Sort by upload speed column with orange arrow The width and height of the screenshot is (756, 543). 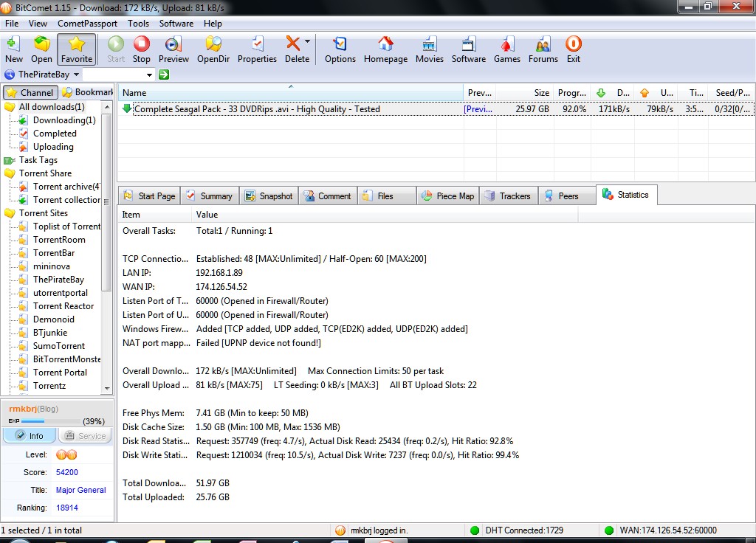click(x=656, y=92)
